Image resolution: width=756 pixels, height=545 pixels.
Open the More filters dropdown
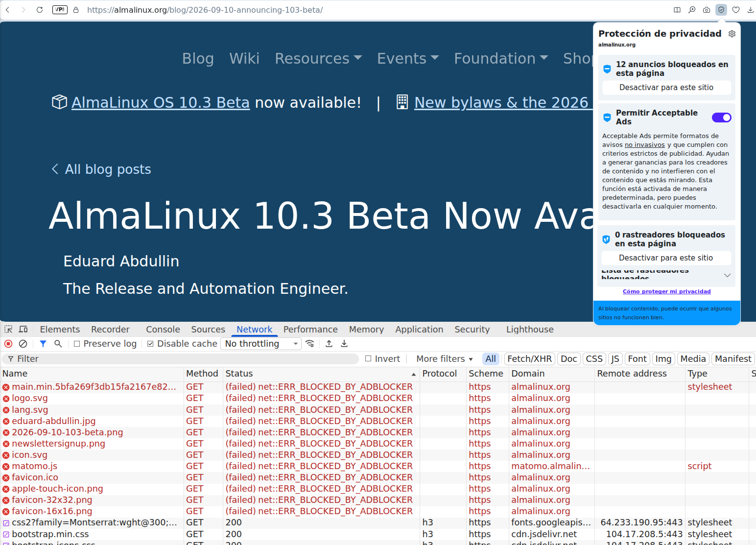(x=445, y=359)
